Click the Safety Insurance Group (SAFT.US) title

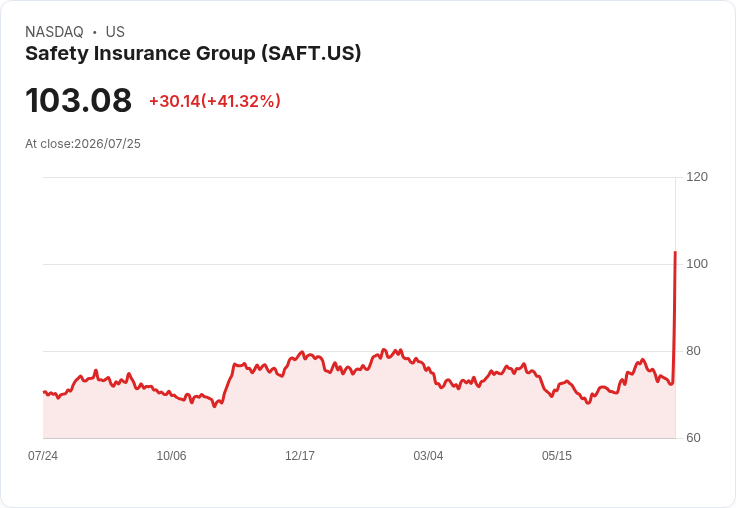193,53
